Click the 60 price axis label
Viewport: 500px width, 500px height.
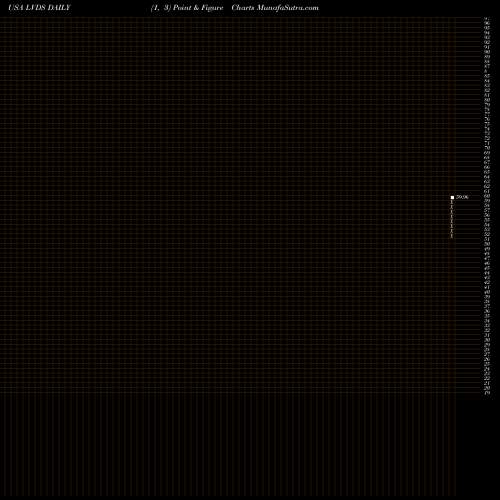point(487,196)
